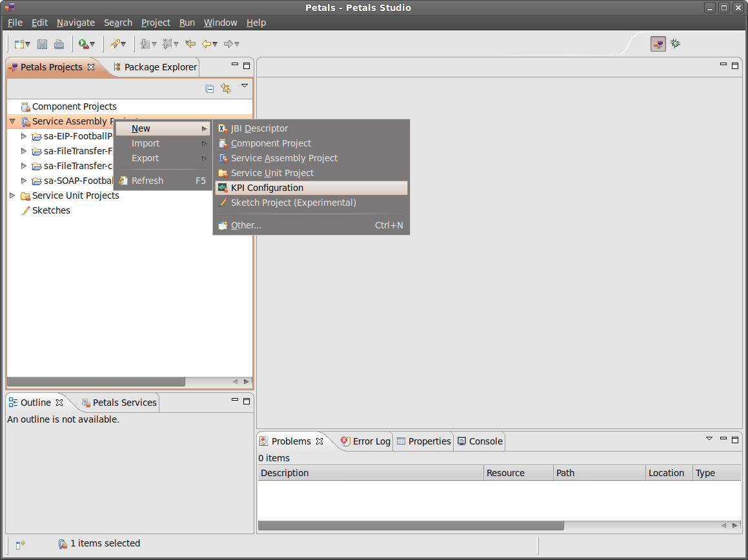The height and width of the screenshot is (560, 748).
Task: Click the Petals perspective icon
Action: [658, 44]
